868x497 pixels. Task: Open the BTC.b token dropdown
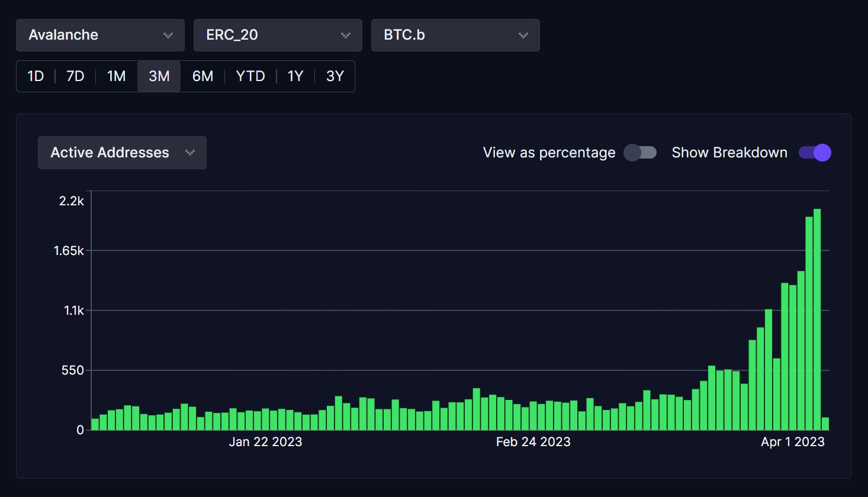(x=455, y=35)
